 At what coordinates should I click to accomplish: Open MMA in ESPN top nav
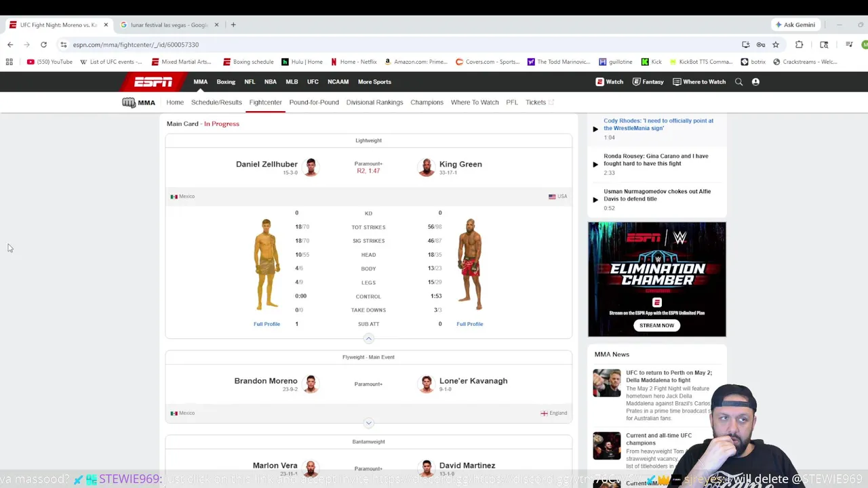pyautogui.click(x=201, y=82)
